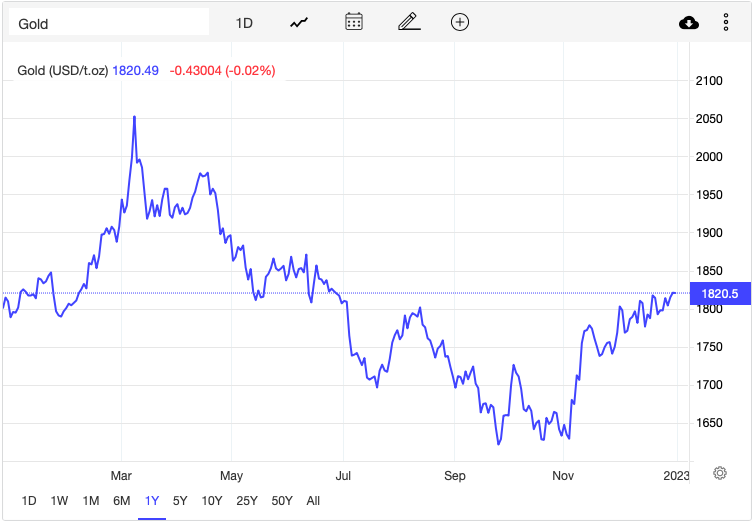Switch to the 1M time range
The width and height of the screenshot is (752, 522).
pos(91,501)
